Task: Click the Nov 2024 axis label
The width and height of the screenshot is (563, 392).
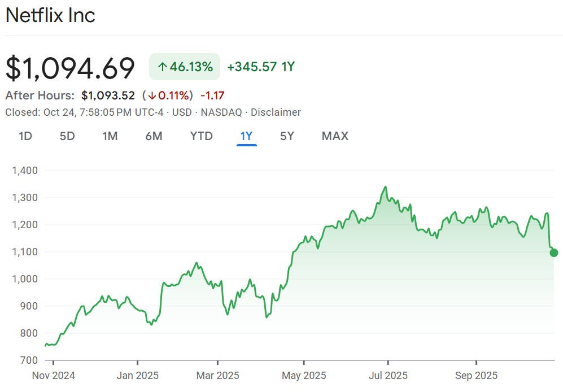Action: coord(54,376)
